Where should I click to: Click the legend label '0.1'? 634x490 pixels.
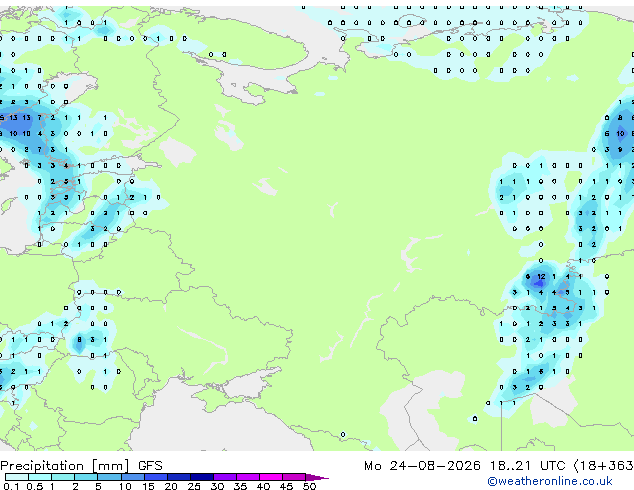11,486
